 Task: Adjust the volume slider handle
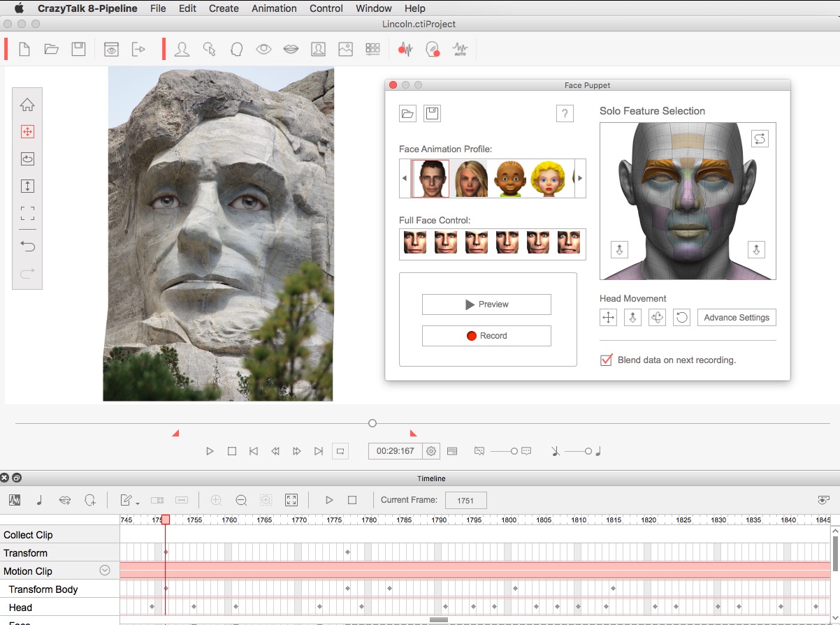588,451
